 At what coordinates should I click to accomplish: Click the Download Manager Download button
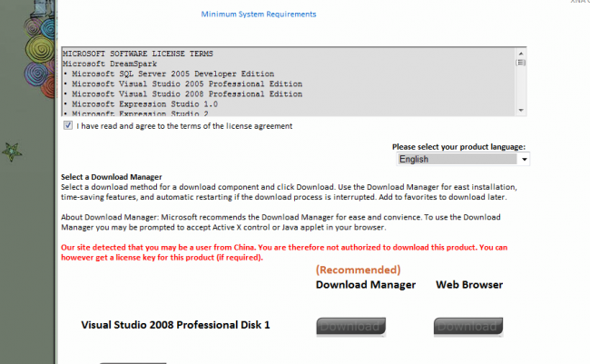pos(350,326)
